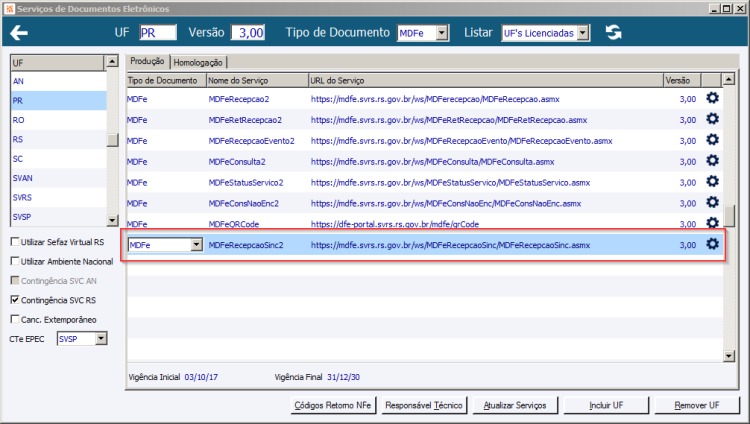Uncheck Contingência SVC RS checkbox

(15, 300)
